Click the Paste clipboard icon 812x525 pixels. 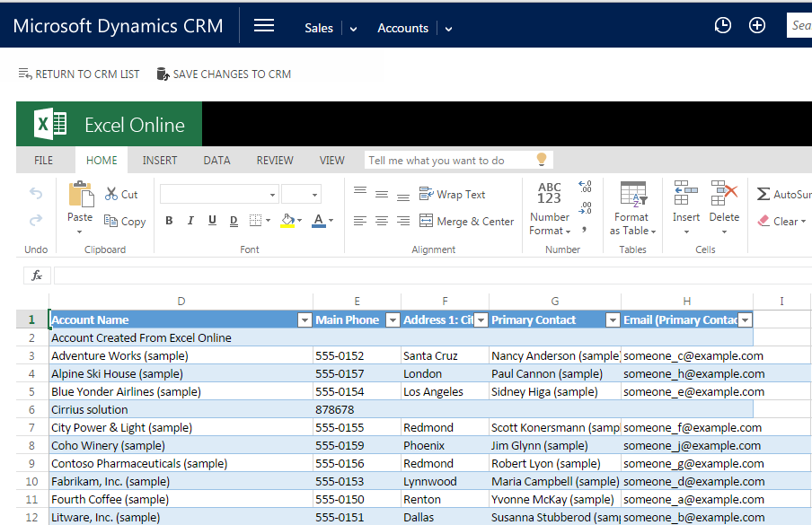(x=82, y=195)
